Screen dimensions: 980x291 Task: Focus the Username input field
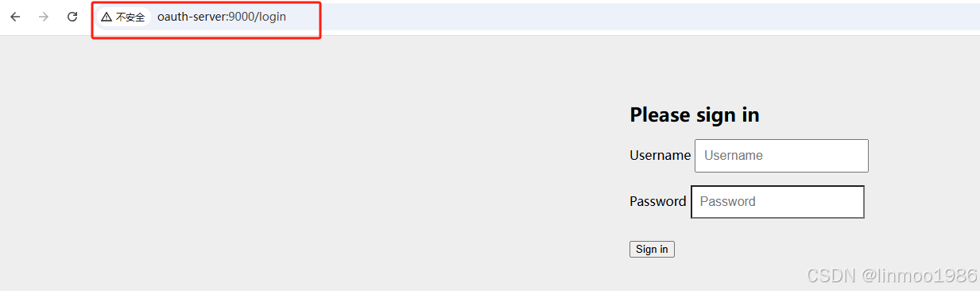tap(781, 156)
